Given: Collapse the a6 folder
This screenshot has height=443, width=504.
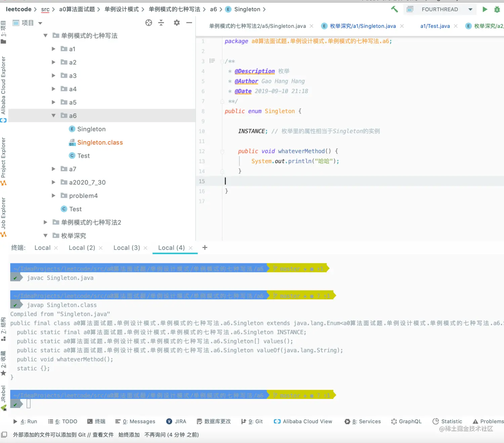Looking at the screenshot, I should [x=53, y=115].
